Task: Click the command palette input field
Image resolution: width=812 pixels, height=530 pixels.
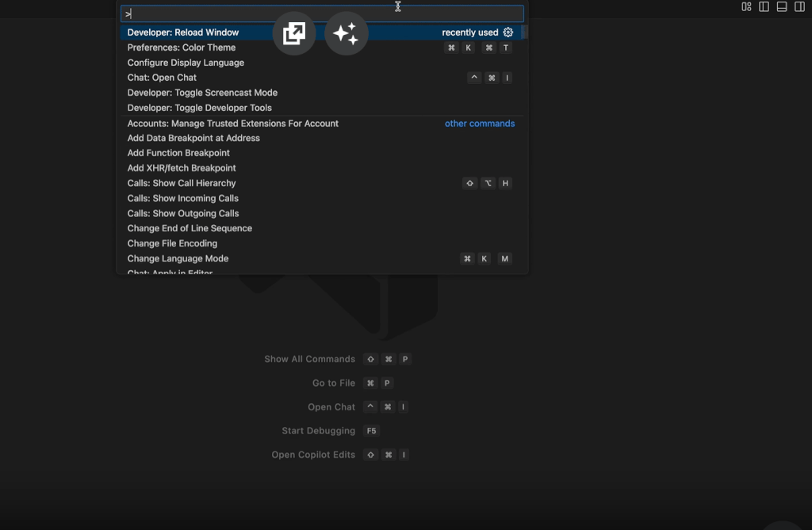Action: pos(322,13)
